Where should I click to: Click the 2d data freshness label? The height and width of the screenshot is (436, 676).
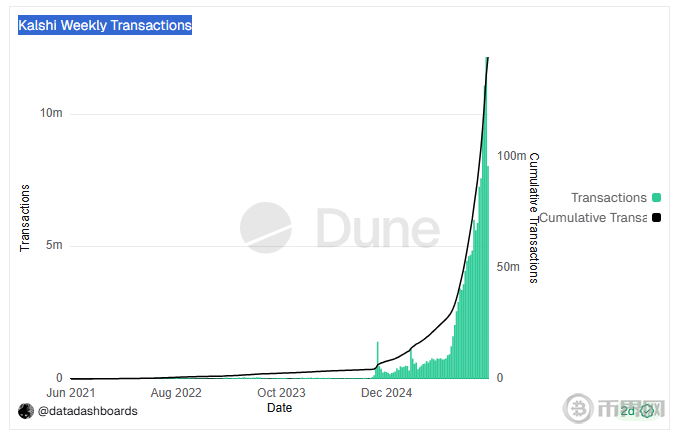629,410
